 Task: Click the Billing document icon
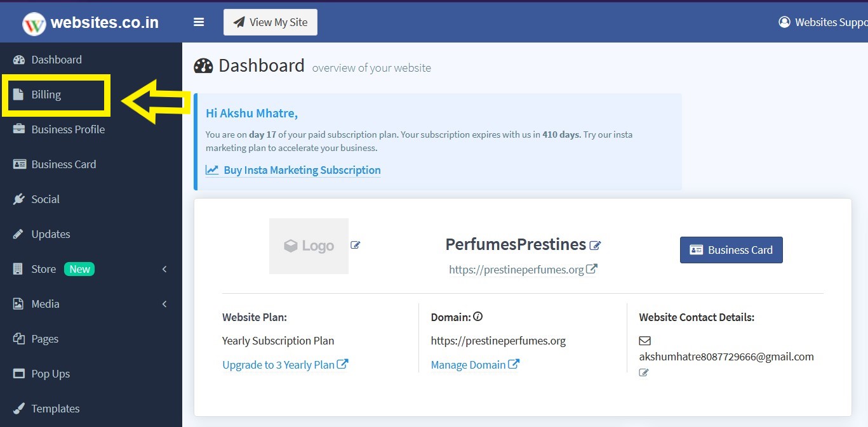(19, 95)
